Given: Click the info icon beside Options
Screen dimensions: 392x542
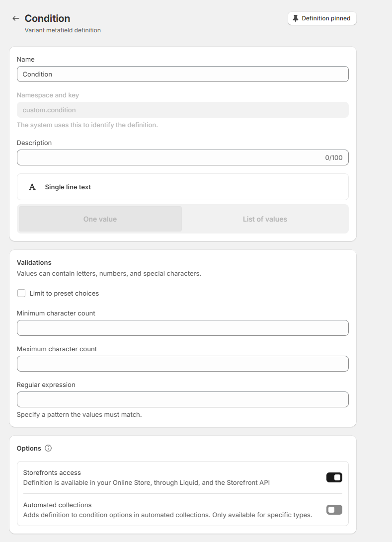Looking at the screenshot, I should coord(48,448).
